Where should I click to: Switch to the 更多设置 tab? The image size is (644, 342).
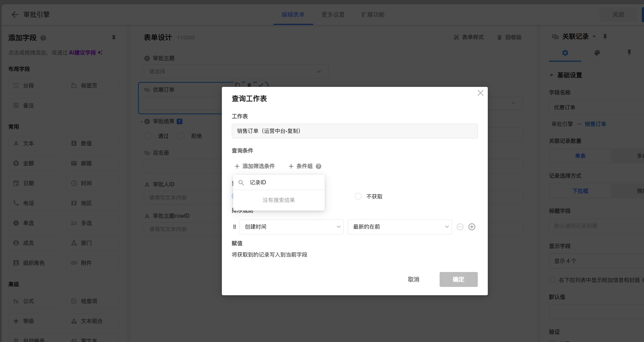click(333, 15)
